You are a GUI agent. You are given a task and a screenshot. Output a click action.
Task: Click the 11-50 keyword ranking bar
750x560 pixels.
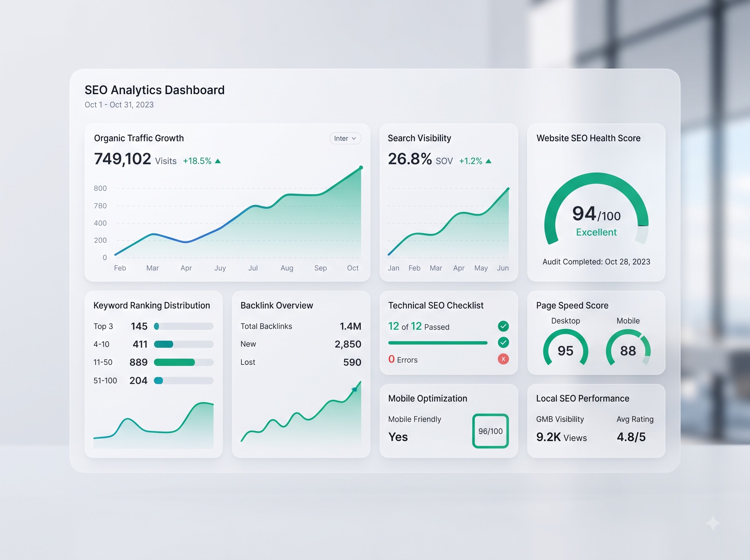183,362
